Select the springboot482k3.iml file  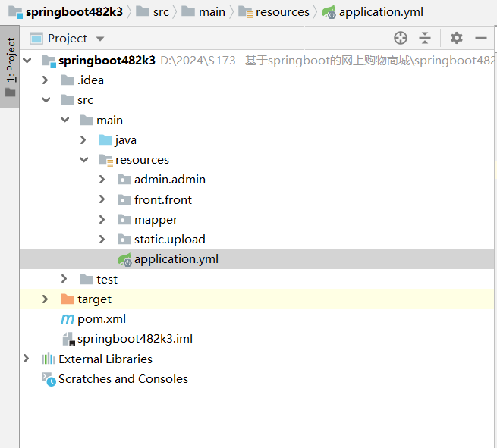tap(129, 339)
